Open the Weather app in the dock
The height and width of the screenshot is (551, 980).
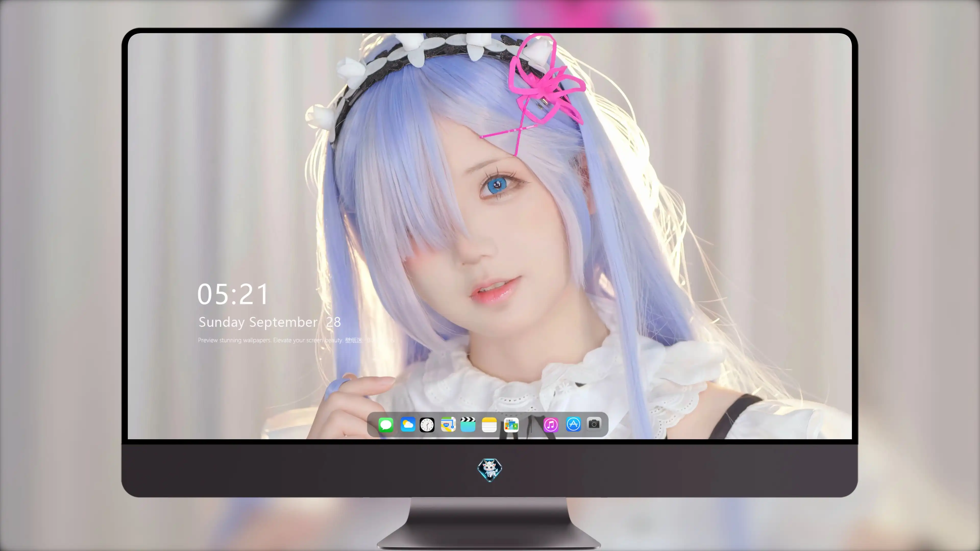point(408,424)
